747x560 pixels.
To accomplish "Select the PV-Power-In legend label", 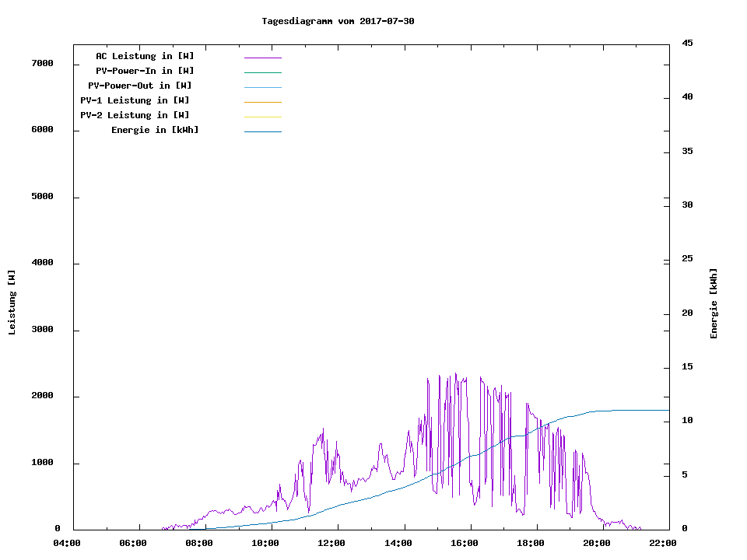I will [x=145, y=71].
